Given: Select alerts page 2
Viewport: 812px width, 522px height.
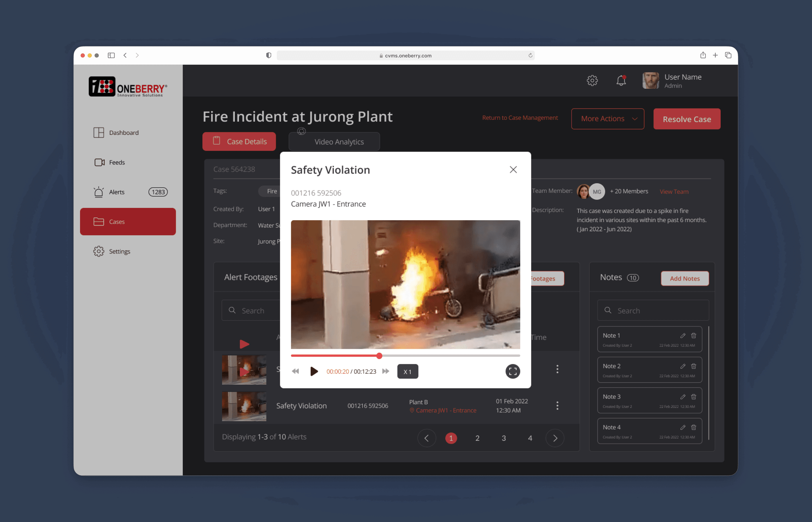Looking at the screenshot, I should 477,438.
